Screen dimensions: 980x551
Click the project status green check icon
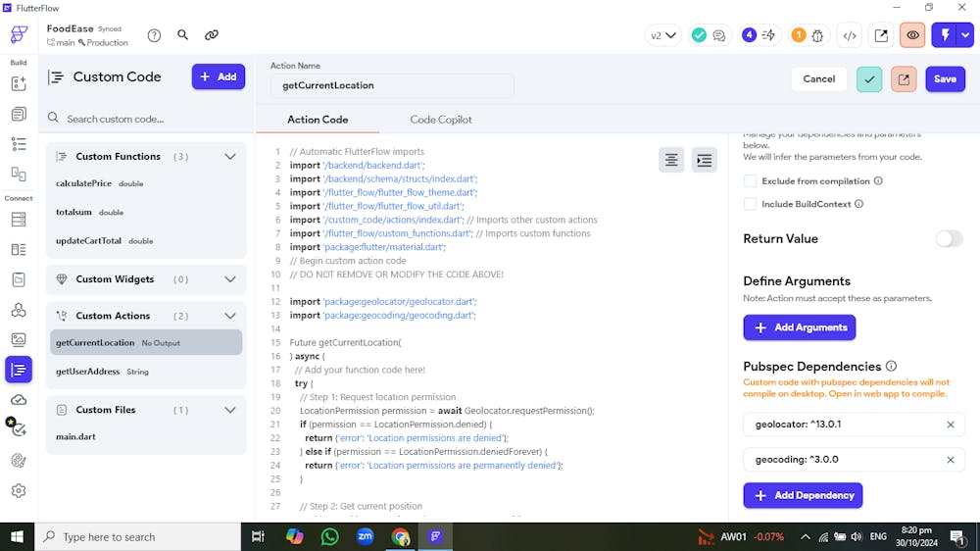pos(699,35)
